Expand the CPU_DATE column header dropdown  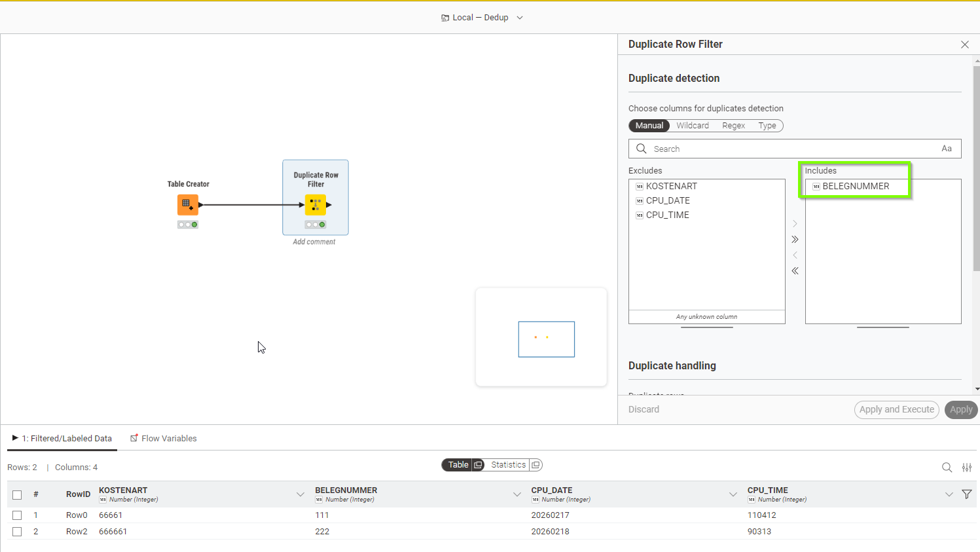point(733,494)
